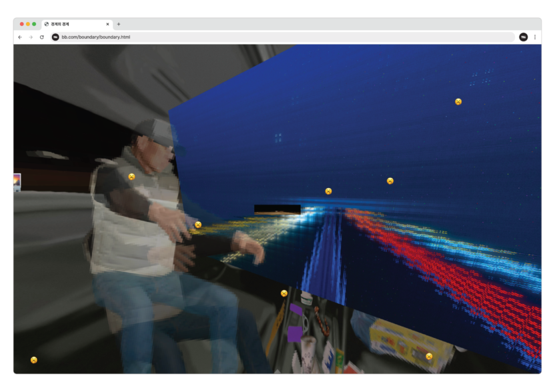Reload the boundary page
Image resolution: width=555 pixels, height=392 pixels.
coord(42,37)
